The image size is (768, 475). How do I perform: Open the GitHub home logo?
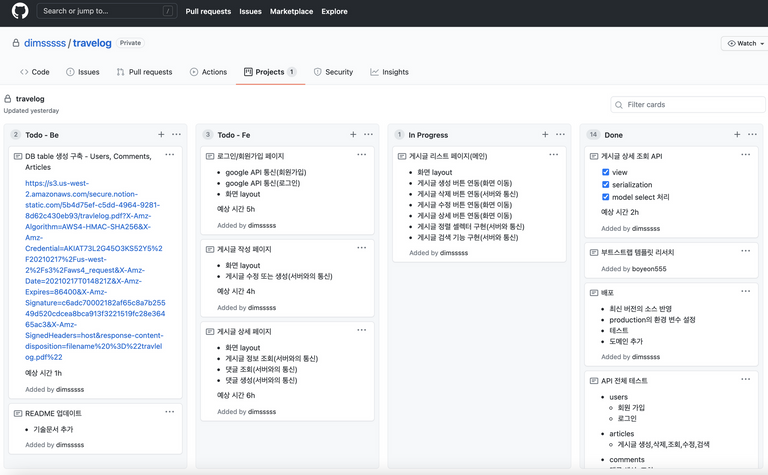click(x=20, y=11)
